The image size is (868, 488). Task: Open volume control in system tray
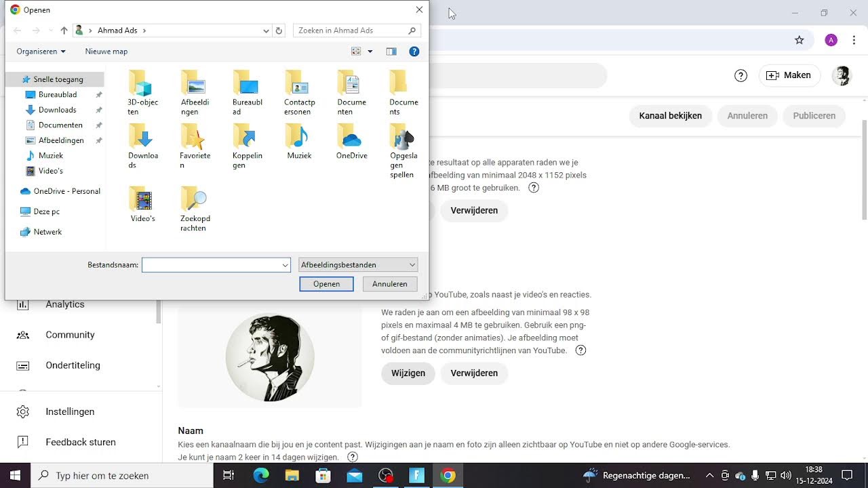point(786,475)
